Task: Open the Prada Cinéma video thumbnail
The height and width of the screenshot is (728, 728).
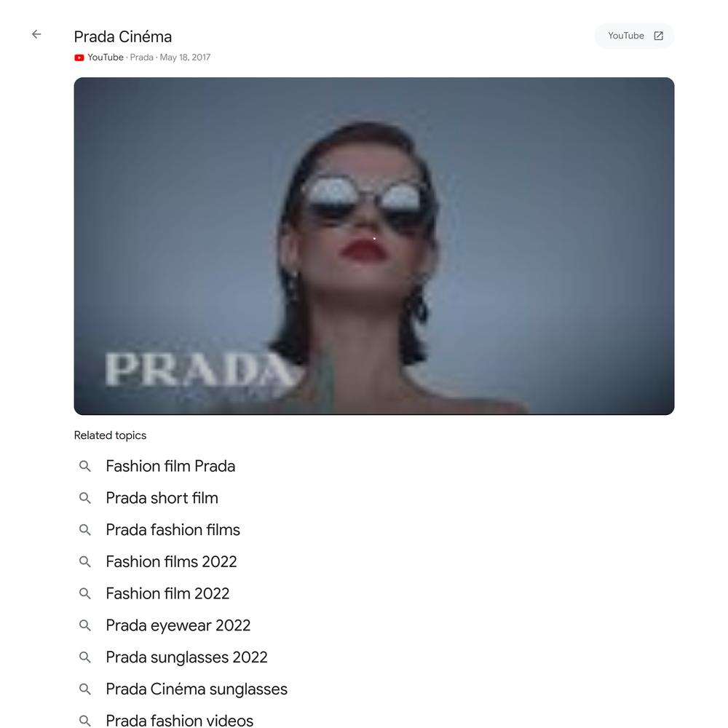Action: [374, 246]
